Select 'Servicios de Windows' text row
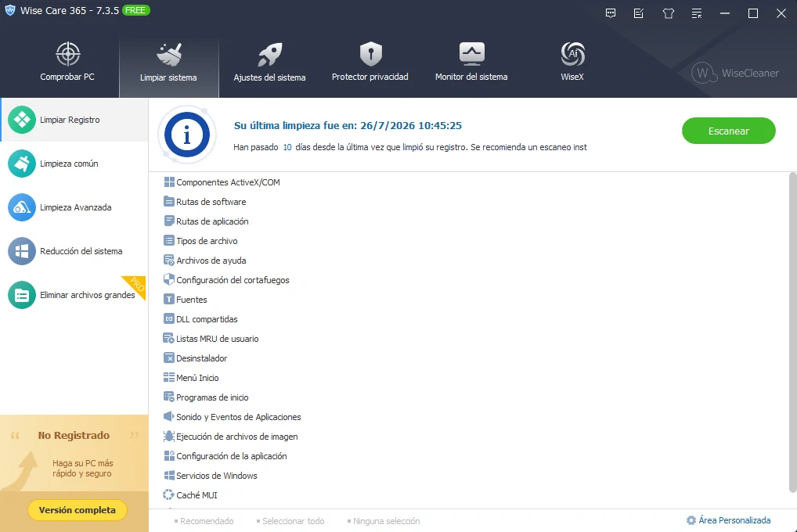The width and height of the screenshot is (797, 532). [217, 476]
